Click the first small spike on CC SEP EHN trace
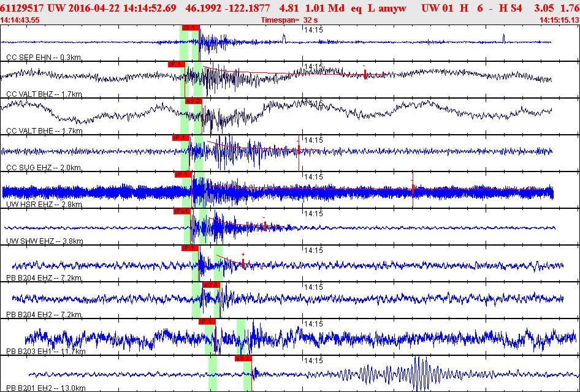580x392 pixels. coord(284,39)
